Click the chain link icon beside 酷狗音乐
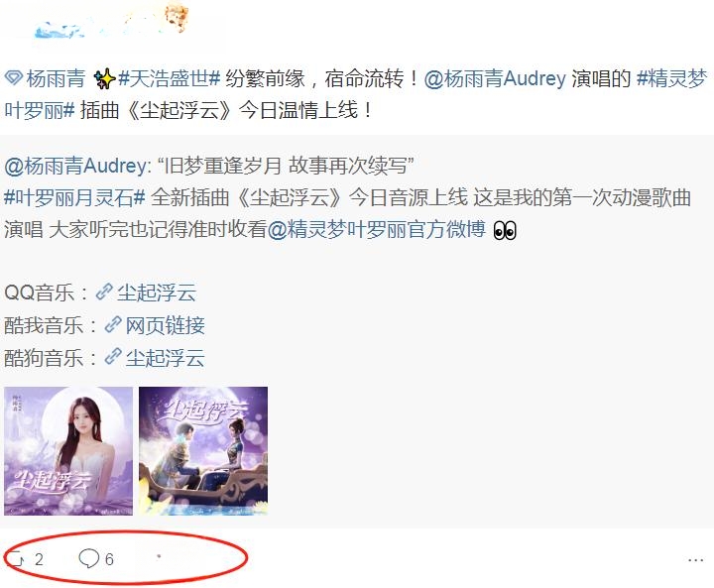This screenshot has width=714, height=588. pos(113,357)
